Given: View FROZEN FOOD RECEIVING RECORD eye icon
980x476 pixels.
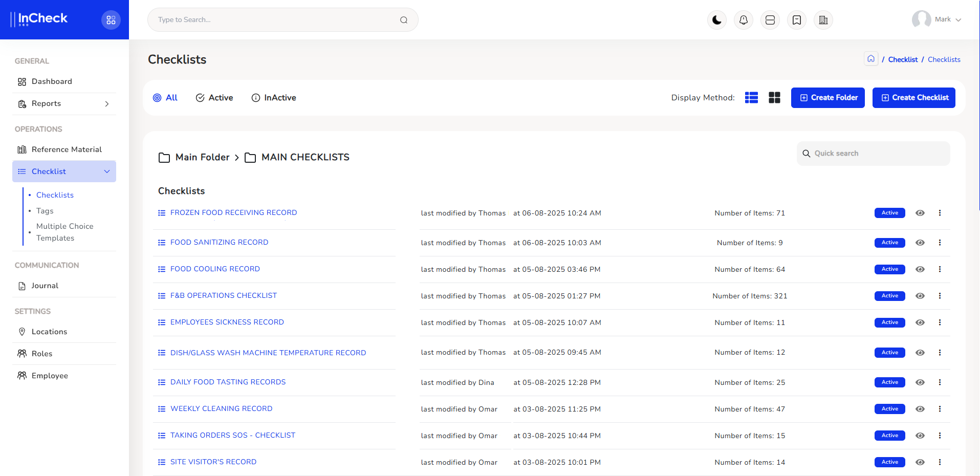Looking at the screenshot, I should click(x=920, y=213).
